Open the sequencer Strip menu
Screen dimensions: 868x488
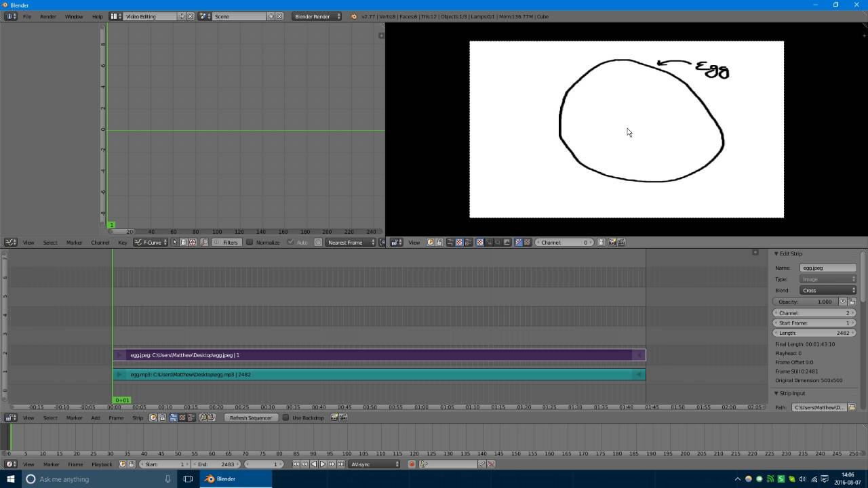coord(138,418)
